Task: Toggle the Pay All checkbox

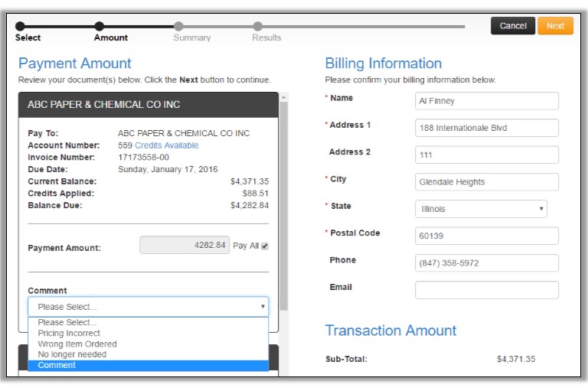Action: [x=265, y=246]
